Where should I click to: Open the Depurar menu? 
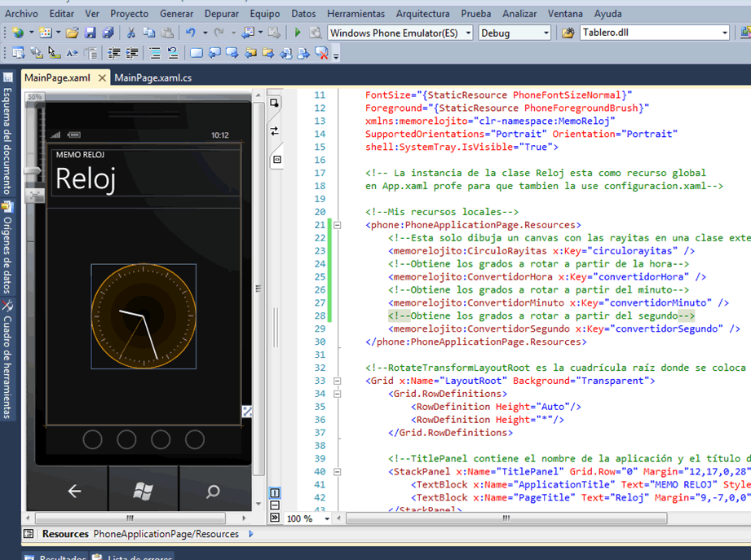pyautogui.click(x=221, y=14)
